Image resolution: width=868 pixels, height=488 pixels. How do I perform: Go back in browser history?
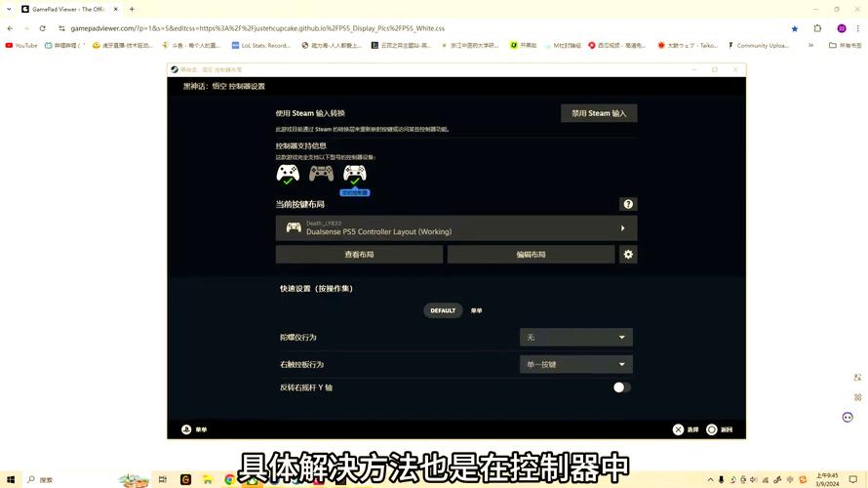10,28
